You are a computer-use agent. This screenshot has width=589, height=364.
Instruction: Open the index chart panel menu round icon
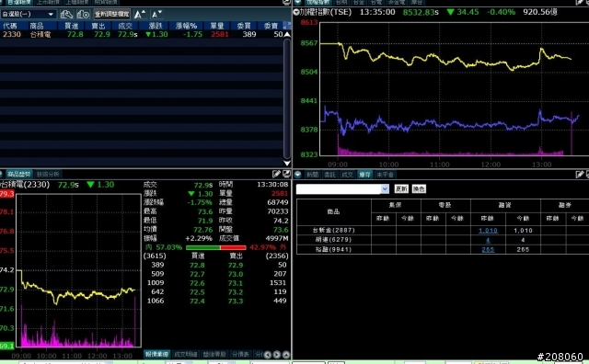point(297,2)
